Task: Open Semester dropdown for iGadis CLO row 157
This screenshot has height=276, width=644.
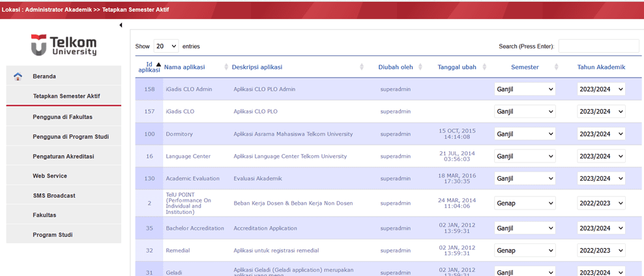Action: [x=525, y=112]
